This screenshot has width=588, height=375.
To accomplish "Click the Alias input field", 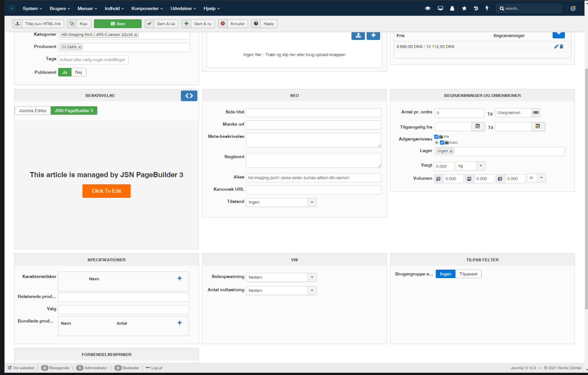I will pos(314,178).
